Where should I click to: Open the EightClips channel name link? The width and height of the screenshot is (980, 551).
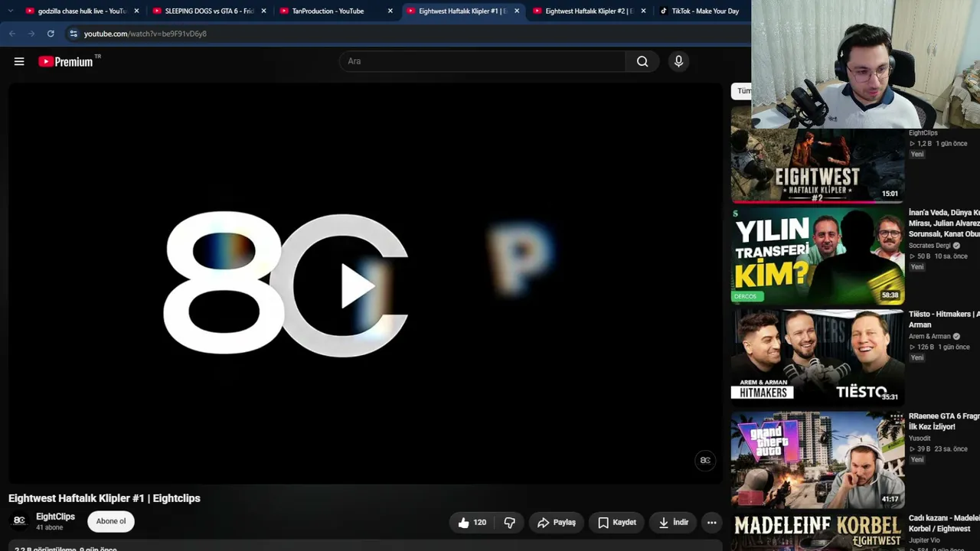55,517
